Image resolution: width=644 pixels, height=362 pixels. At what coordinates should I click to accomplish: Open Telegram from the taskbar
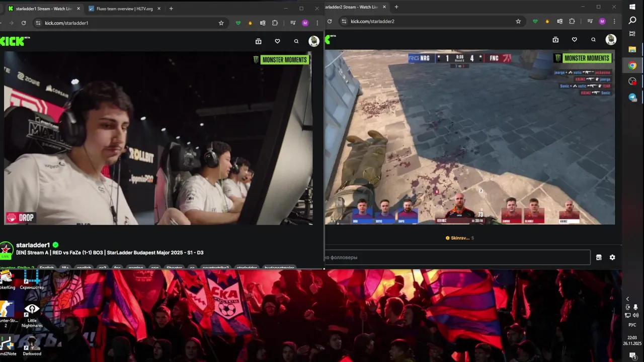632,98
